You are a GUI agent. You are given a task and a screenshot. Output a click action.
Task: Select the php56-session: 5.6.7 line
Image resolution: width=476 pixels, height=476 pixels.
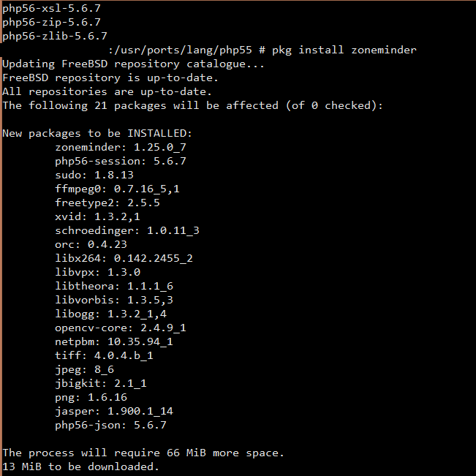click(121, 161)
